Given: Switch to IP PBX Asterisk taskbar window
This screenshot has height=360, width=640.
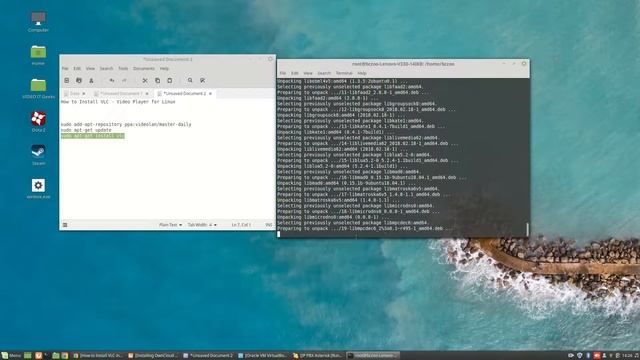Looking at the screenshot, I should point(318,356).
